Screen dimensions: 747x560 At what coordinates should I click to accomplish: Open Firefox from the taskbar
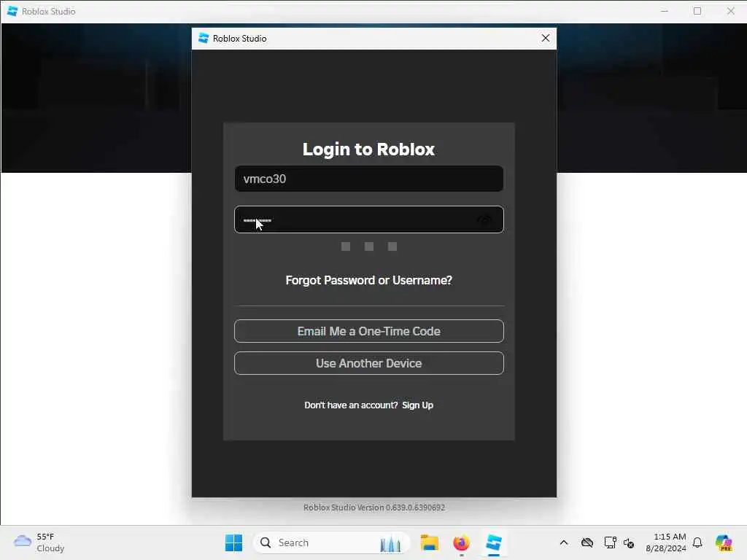pyautogui.click(x=461, y=542)
